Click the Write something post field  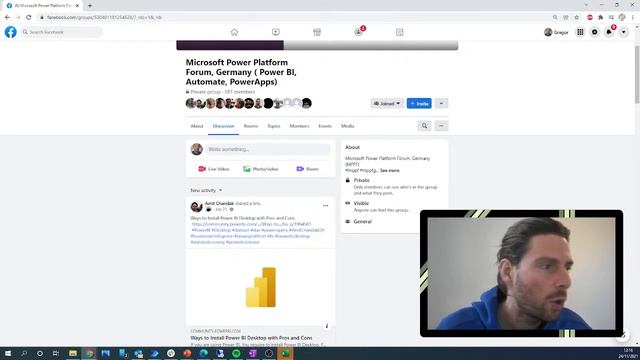coord(268,149)
